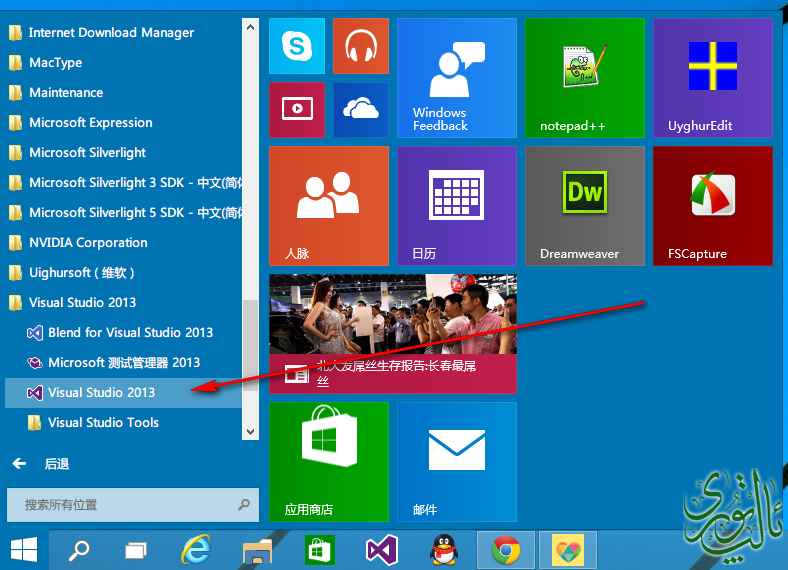Open the heart icon app on taskbar
The width and height of the screenshot is (788, 570).
(x=568, y=550)
